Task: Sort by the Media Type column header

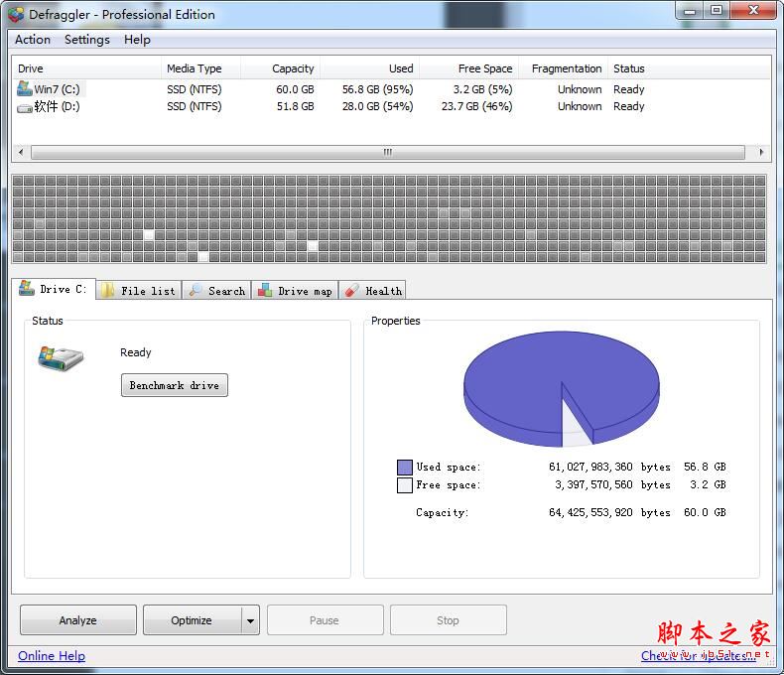Action: [201, 68]
